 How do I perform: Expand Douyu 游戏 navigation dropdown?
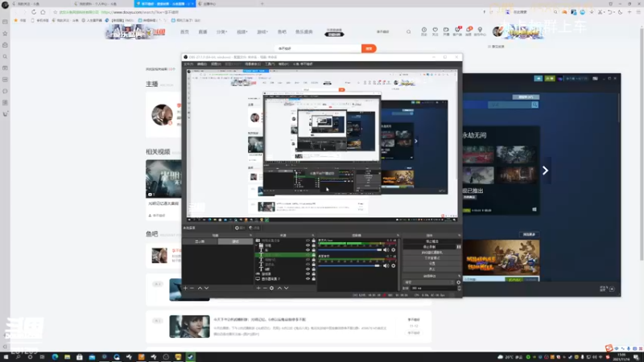point(262,31)
